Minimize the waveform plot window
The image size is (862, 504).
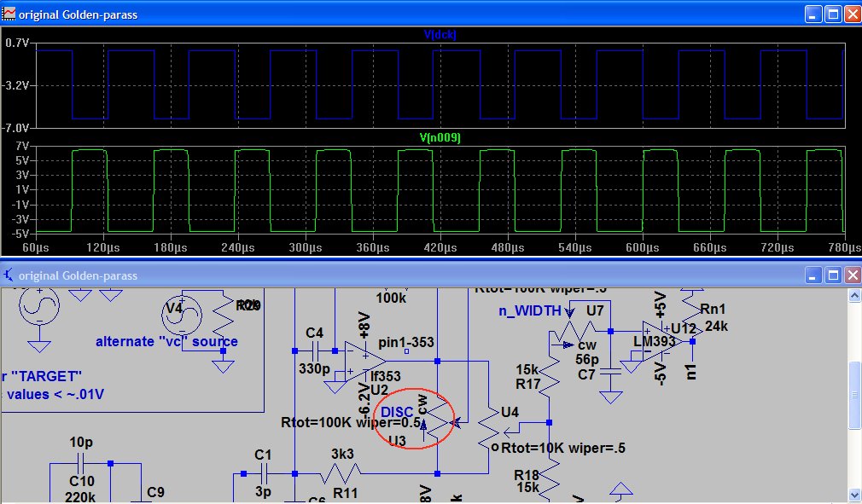813,14
